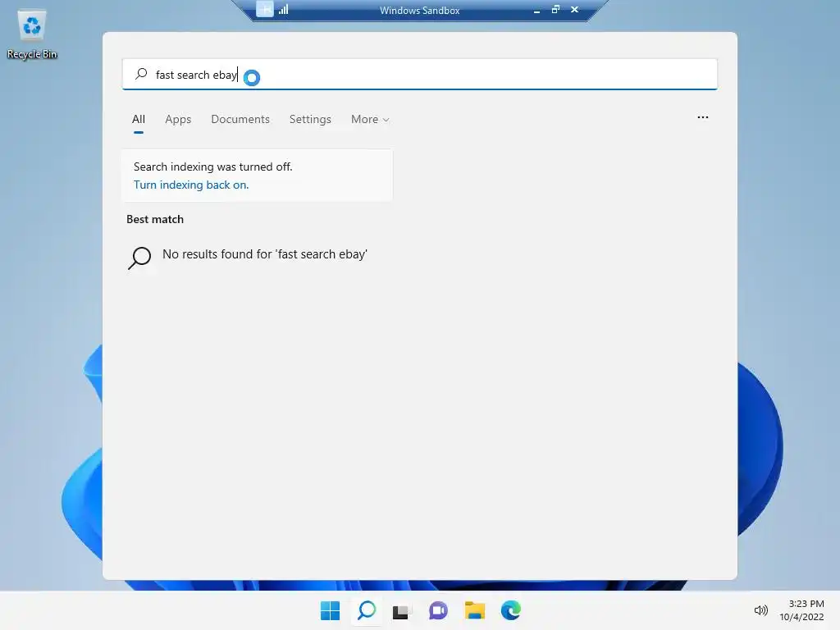Click the taskbar Search icon
This screenshot has height=630, width=840.
[367, 610]
